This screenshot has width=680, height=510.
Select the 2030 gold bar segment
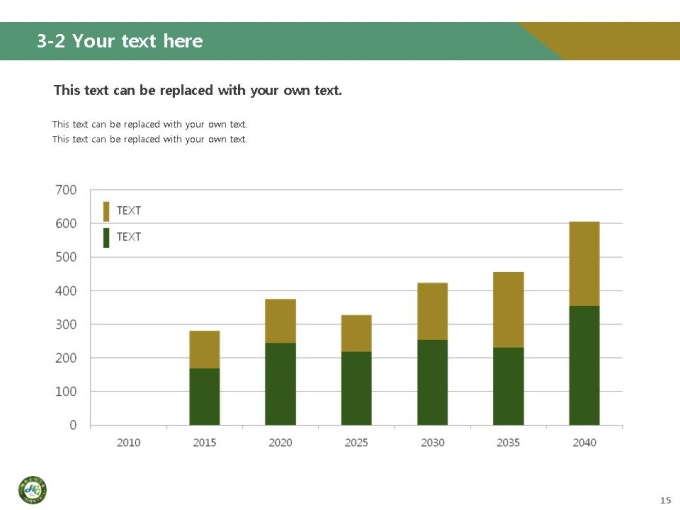point(432,311)
